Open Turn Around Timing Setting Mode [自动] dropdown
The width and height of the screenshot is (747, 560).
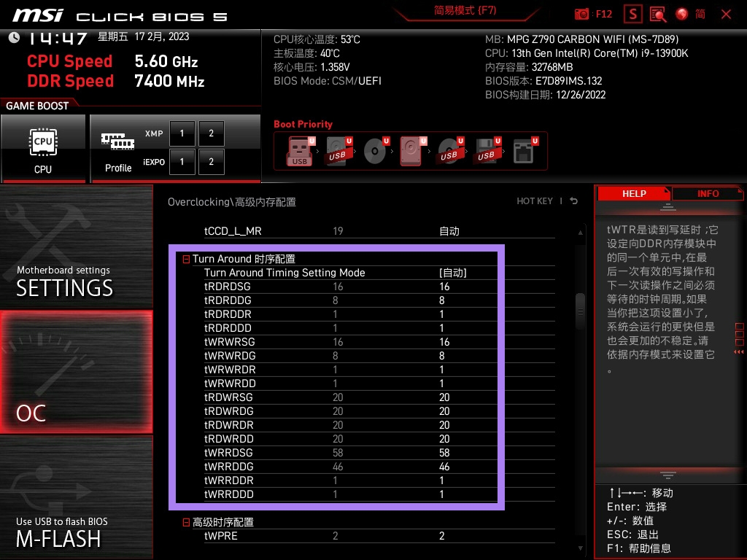tap(452, 273)
